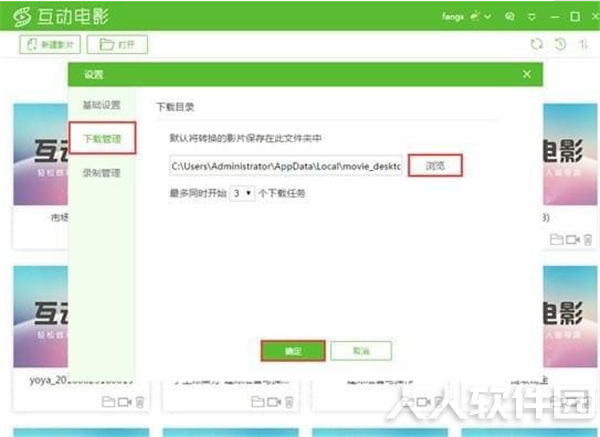Open the history clock icon in toolbar
Screen dimensions: 600x437
[560, 44]
